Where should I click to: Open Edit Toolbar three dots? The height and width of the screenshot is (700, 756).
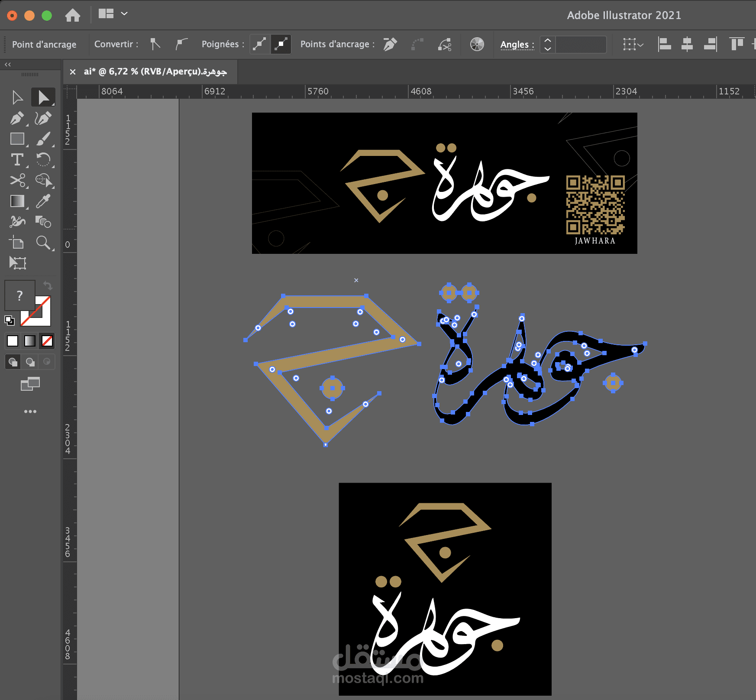coord(30,412)
